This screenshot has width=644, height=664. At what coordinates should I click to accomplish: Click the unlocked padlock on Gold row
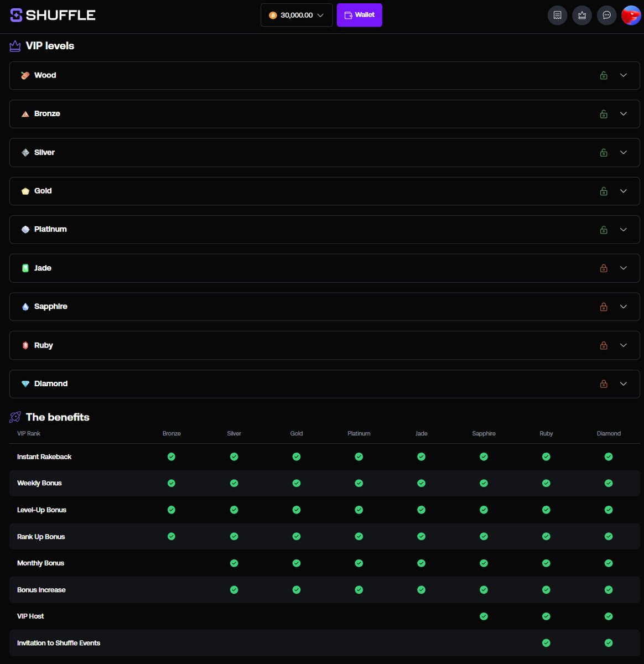coord(604,191)
